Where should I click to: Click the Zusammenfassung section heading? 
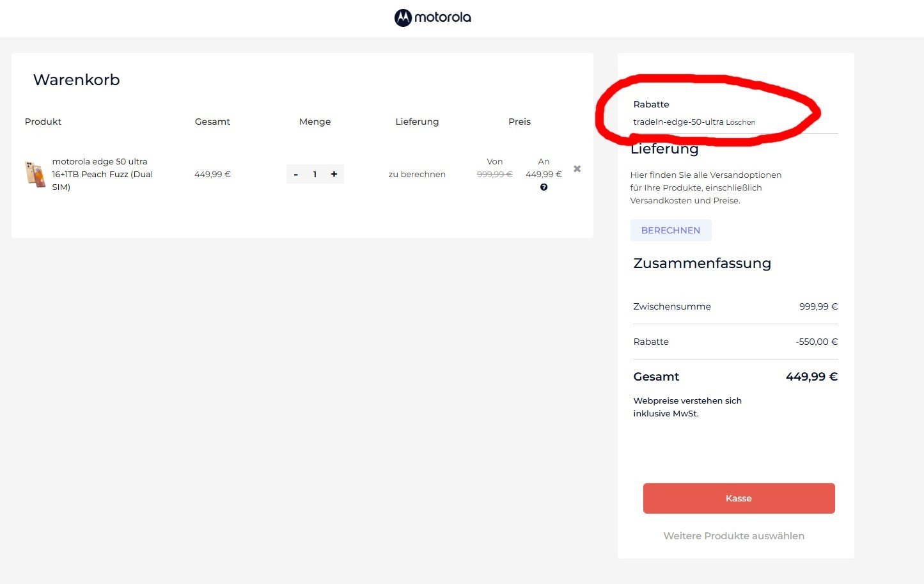click(x=701, y=263)
